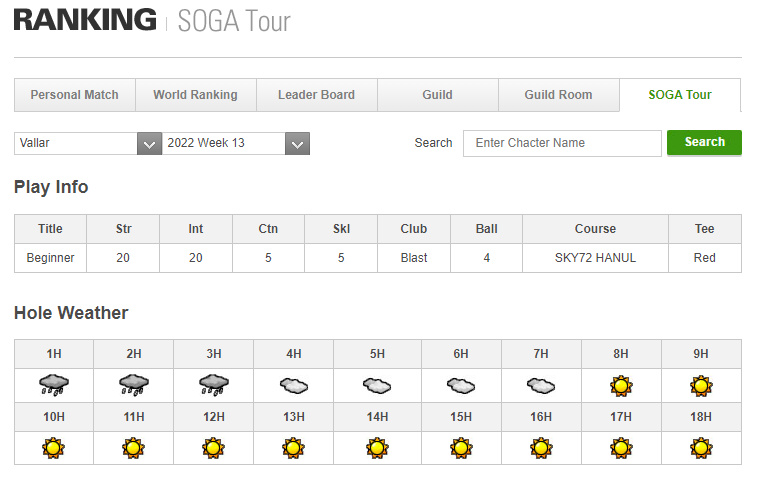Open the Guild tab
Image resolution: width=758 pixels, height=479 pixels.
click(x=437, y=95)
